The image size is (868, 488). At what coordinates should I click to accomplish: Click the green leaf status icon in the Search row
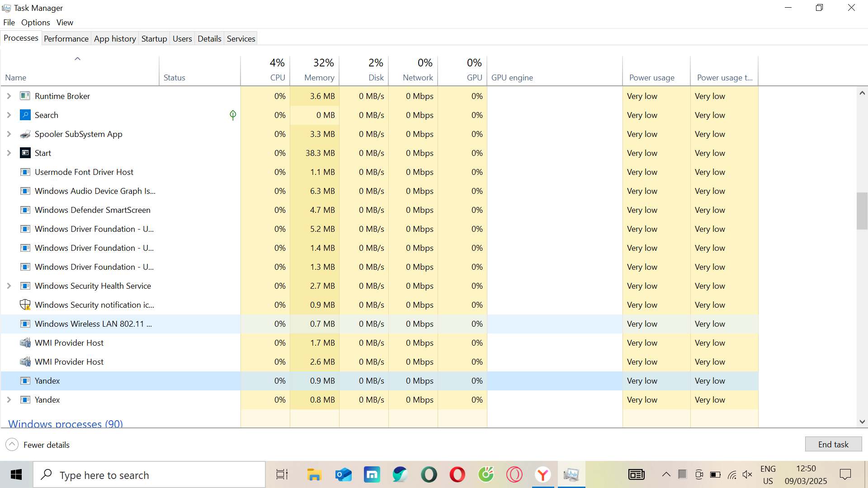[x=233, y=115]
